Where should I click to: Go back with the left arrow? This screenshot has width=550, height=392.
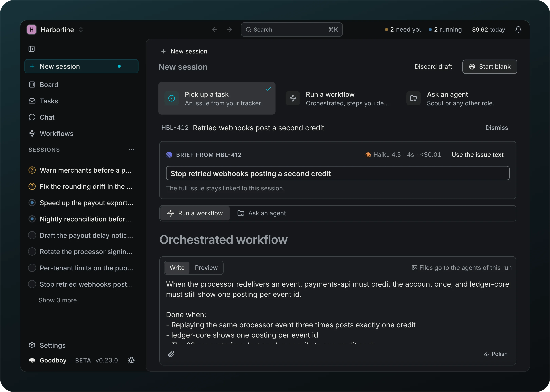(214, 30)
